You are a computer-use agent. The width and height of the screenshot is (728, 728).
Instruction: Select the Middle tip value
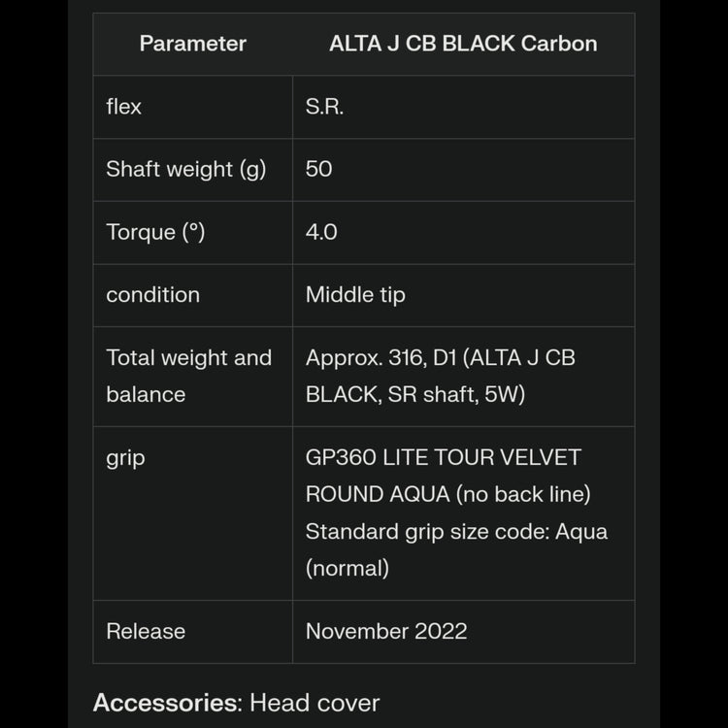point(355,295)
